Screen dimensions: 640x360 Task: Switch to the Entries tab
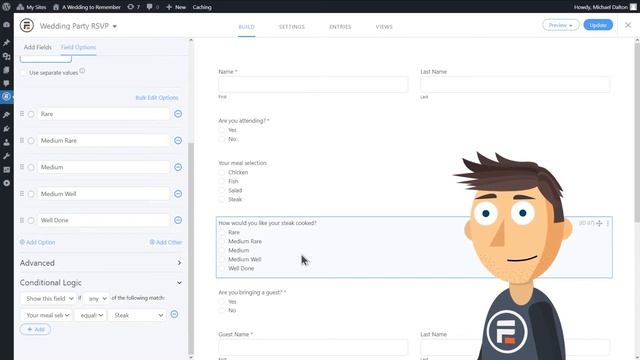click(340, 27)
